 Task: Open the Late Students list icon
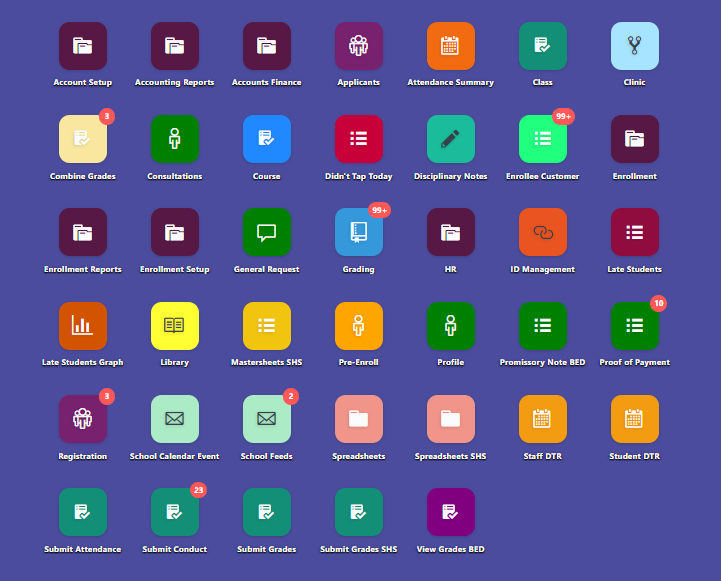coord(635,232)
